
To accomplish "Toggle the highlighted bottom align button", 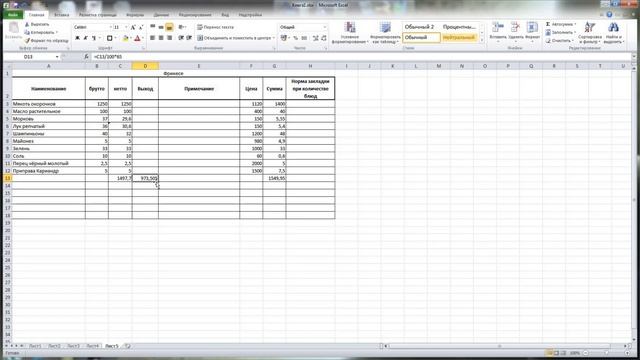I will click(x=169, y=27).
